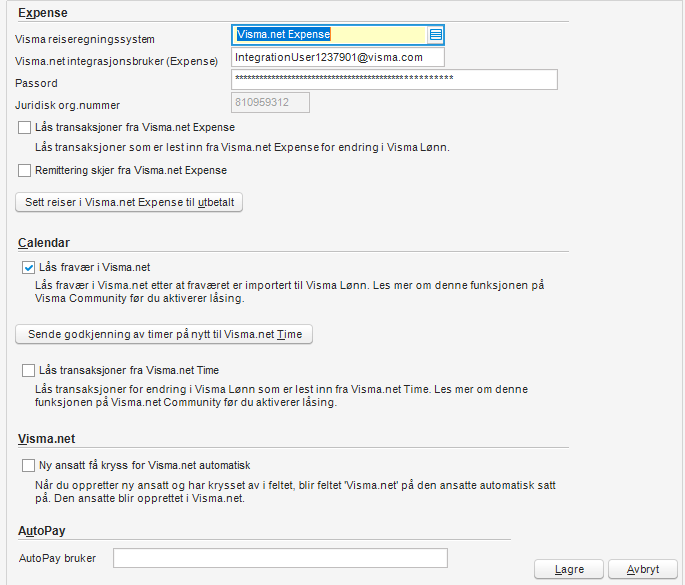Tick 'Remittering skjer fra Visma.net Expense'

(25, 171)
